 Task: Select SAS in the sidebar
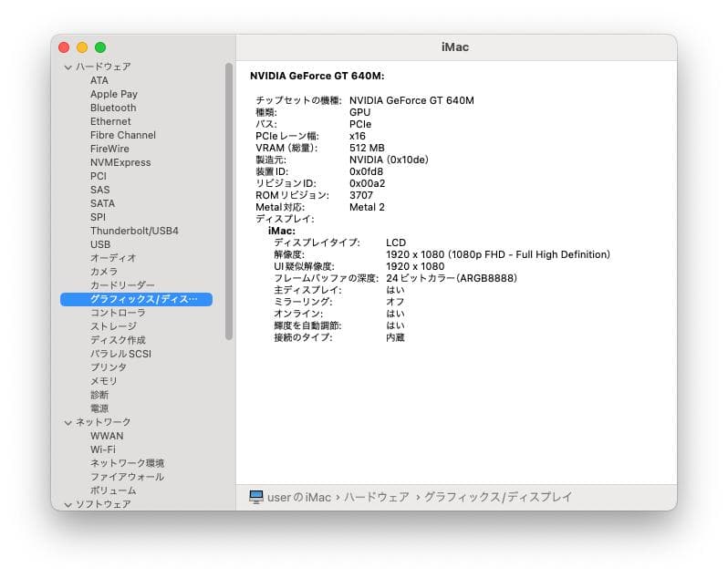tap(99, 190)
